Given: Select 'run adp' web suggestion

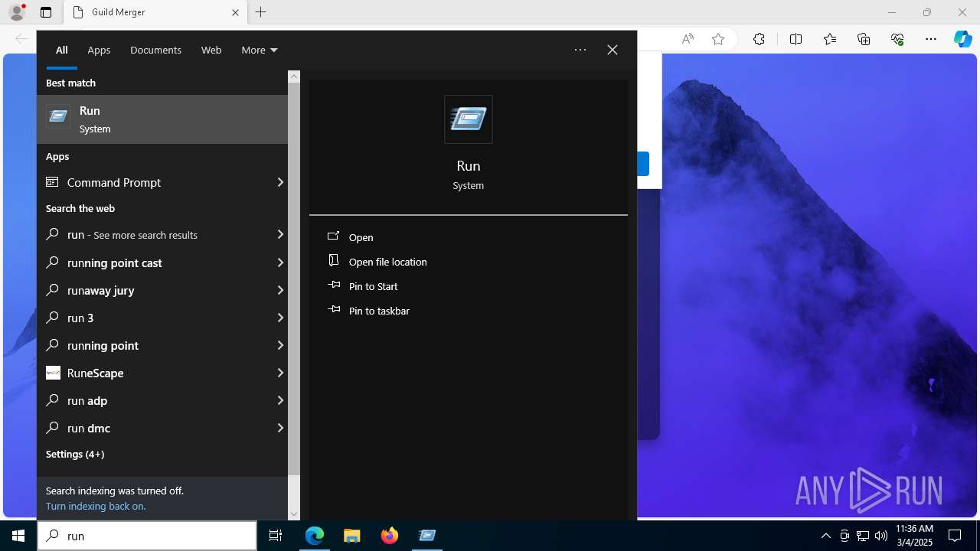Looking at the screenshot, I should tap(155, 400).
